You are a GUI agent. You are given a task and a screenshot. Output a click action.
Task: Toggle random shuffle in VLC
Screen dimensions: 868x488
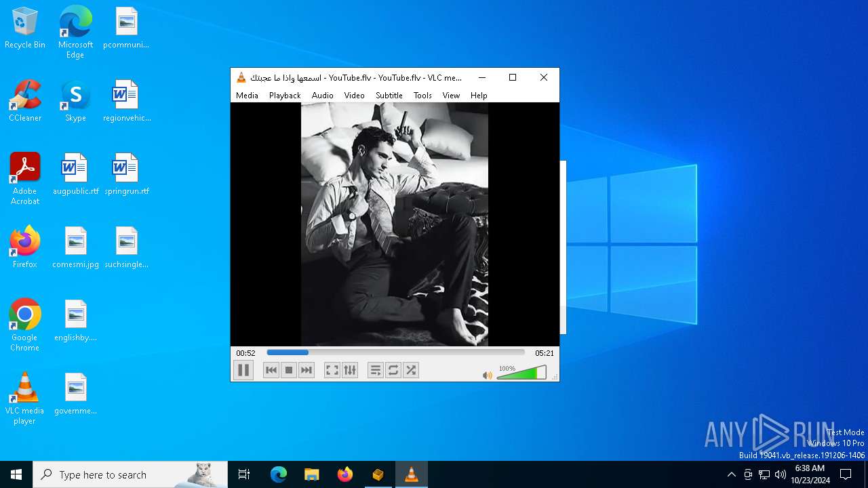click(411, 370)
